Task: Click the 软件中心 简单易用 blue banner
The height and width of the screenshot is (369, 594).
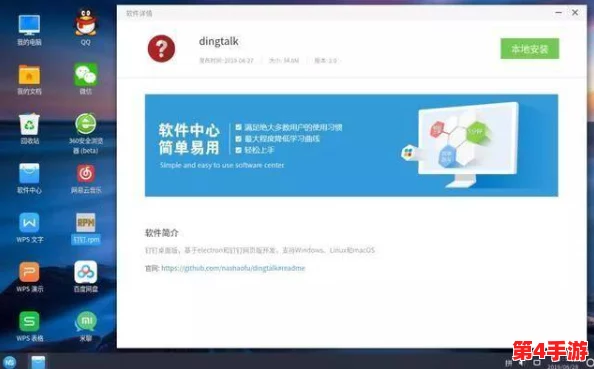Action: click(351, 145)
